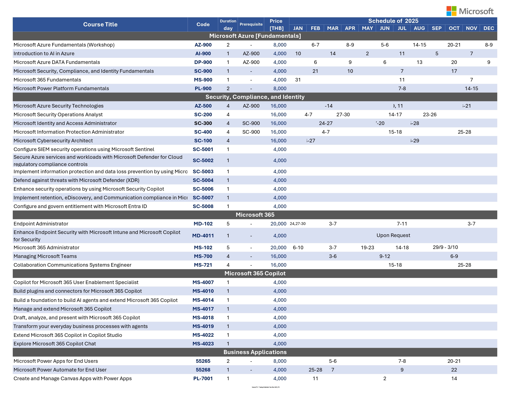The width and height of the screenshot is (532, 395).
Task: Select the Code column header
Action: [203, 24]
